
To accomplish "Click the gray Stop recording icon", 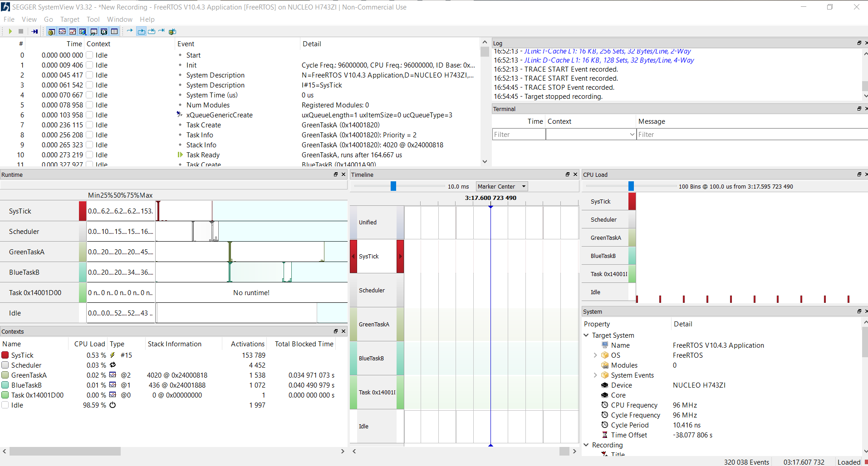I will pyautogui.click(x=21, y=31).
